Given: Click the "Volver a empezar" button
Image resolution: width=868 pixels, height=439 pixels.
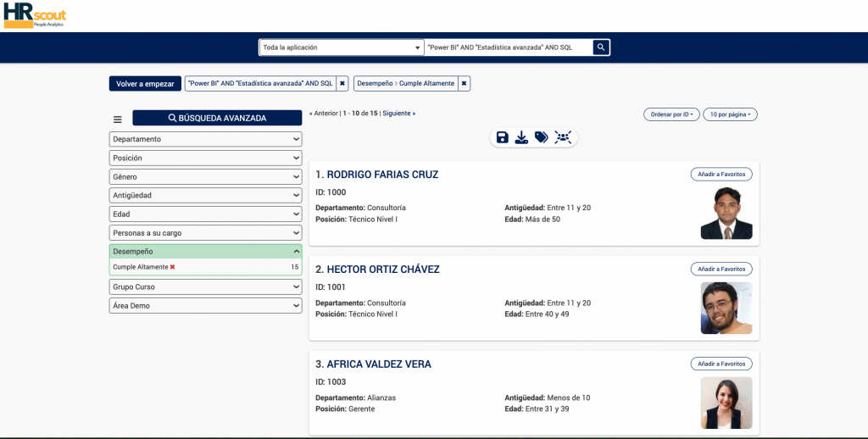Looking at the screenshot, I should pyautogui.click(x=145, y=84).
